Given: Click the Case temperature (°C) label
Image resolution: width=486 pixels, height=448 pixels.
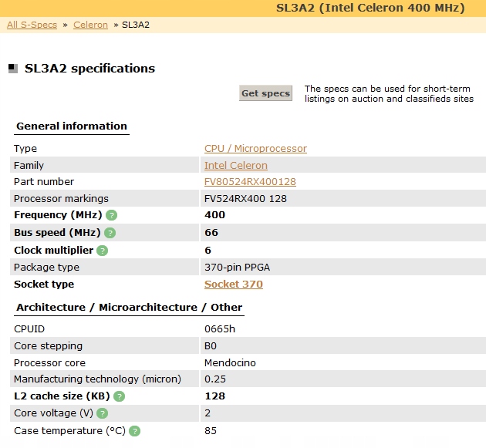Looking at the screenshot, I should tap(69, 431).
